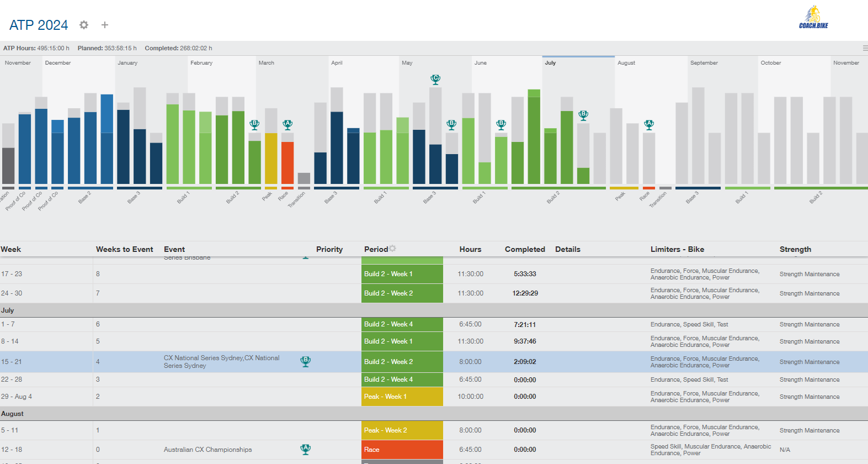This screenshot has height=464, width=868.
Task: Click the red Race period cell
Action: click(x=402, y=450)
